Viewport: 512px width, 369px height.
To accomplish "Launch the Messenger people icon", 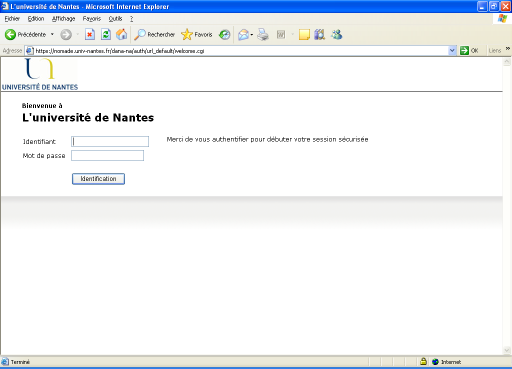I will pyautogui.click(x=337, y=34).
